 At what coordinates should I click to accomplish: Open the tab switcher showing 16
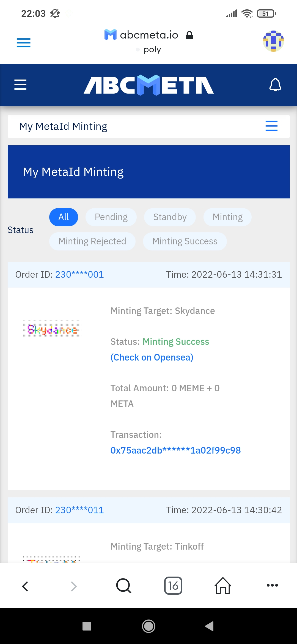point(173,586)
